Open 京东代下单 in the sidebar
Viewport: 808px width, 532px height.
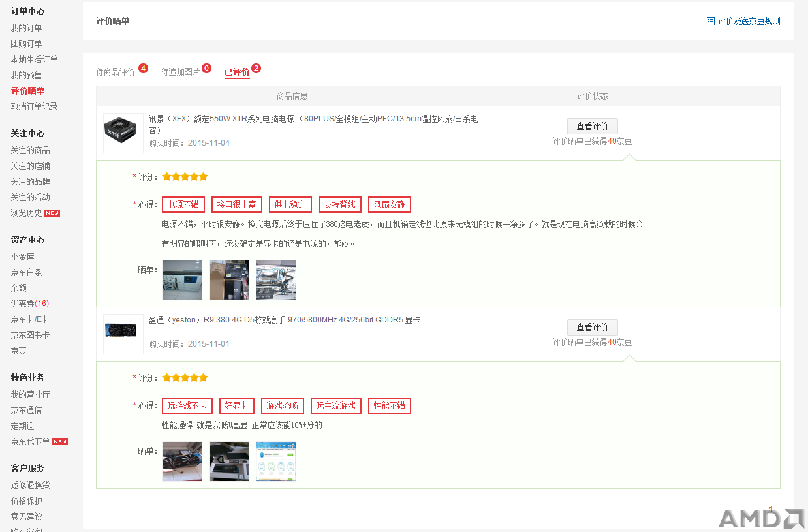tap(30, 441)
